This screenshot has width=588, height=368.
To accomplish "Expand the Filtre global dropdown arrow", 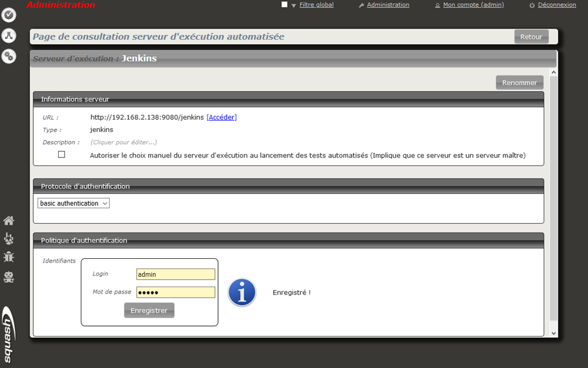I will coord(292,5).
